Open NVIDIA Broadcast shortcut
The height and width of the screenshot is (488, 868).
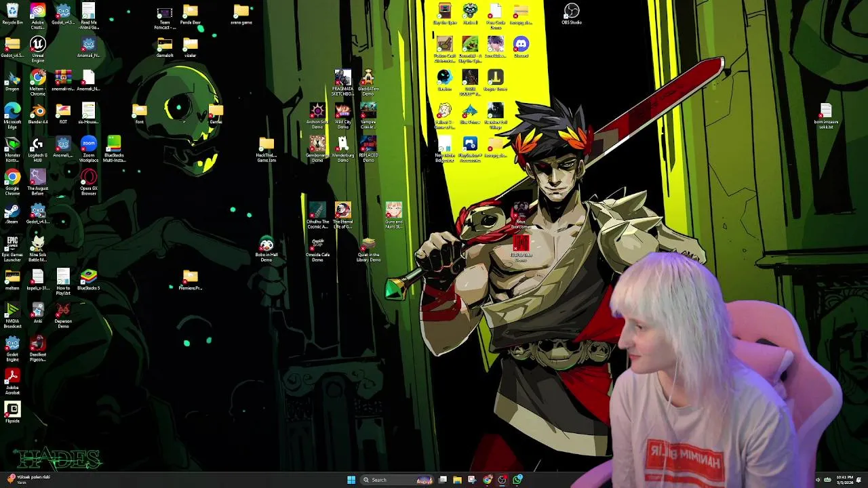[x=12, y=315]
